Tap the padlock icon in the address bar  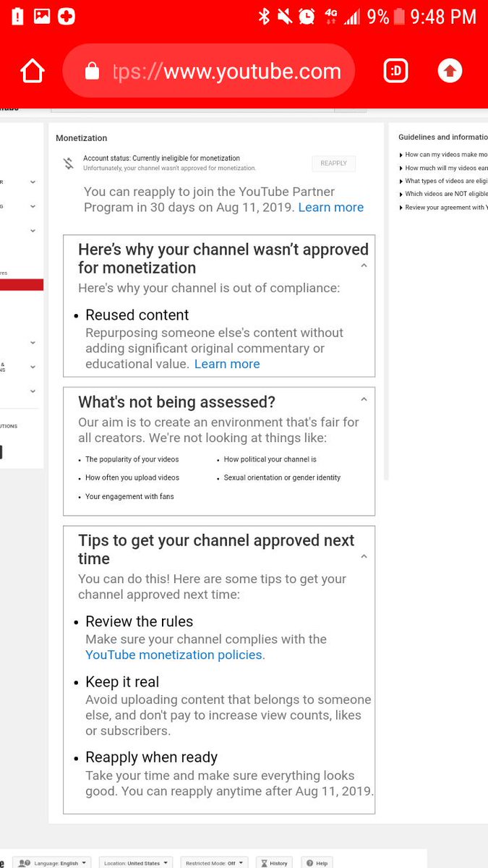pos(92,72)
